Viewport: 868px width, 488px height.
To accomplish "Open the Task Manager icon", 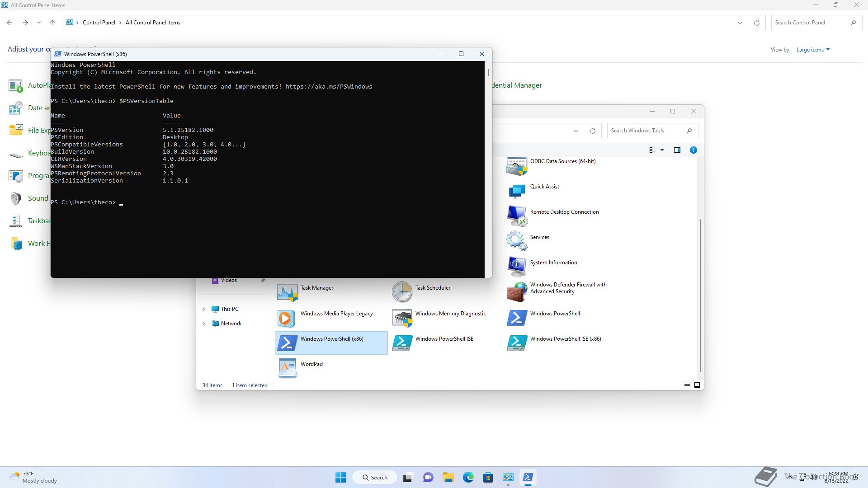I will (x=287, y=292).
